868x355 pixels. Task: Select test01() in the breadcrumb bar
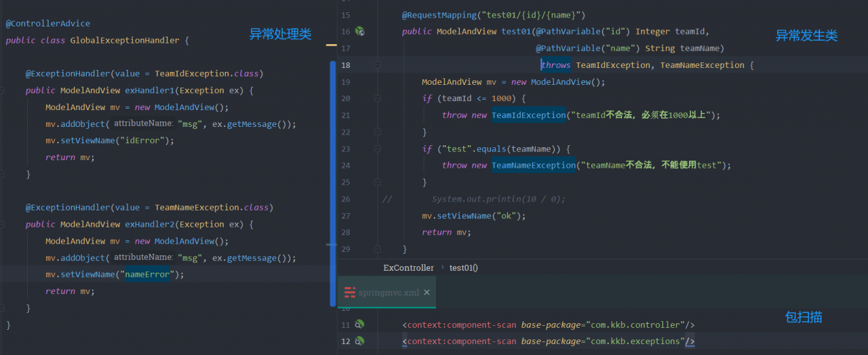pos(464,267)
